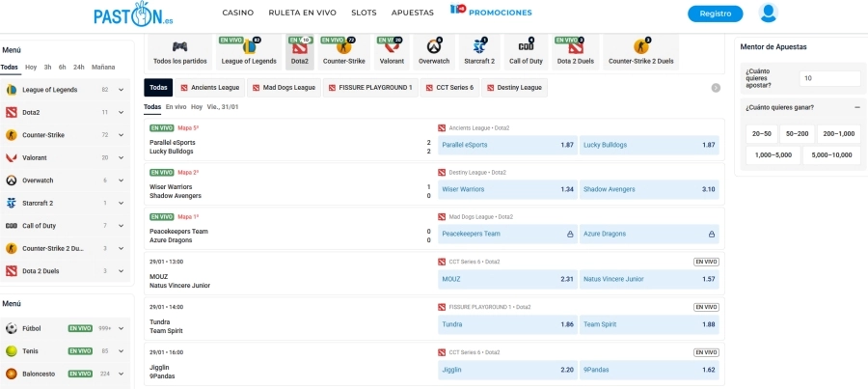The width and height of the screenshot is (868, 389).
Task: Open CASINO in top navigation
Action: point(238,13)
